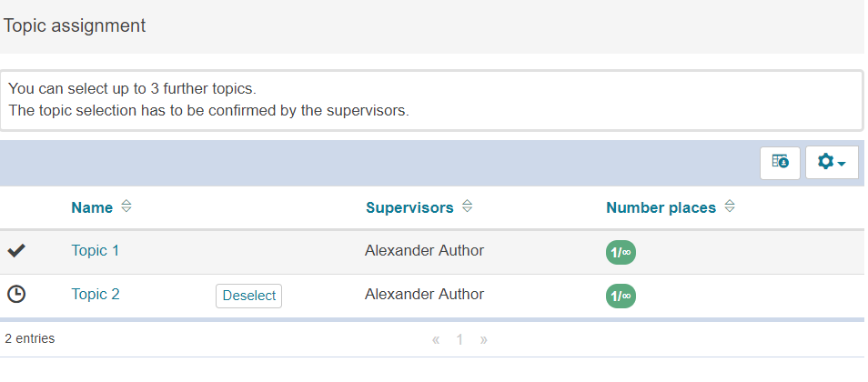This screenshot has height=382, width=868.
Task: Open the gear settings dropdown
Action: click(x=832, y=162)
